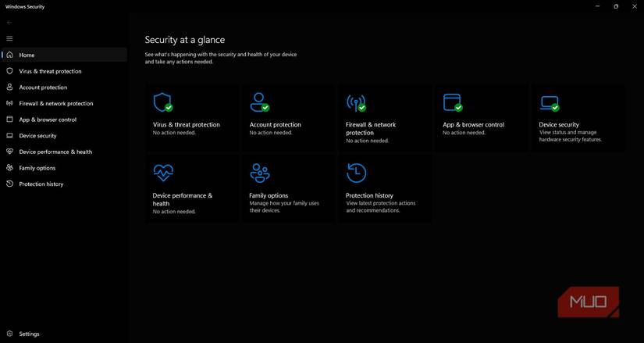This screenshot has height=343, width=644.
Task: Click "No action needed." under Virus & threat protection
Action: [174, 133]
